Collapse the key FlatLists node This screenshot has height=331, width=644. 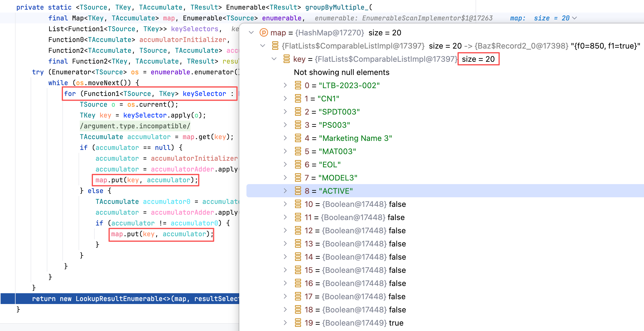pyautogui.click(x=274, y=59)
